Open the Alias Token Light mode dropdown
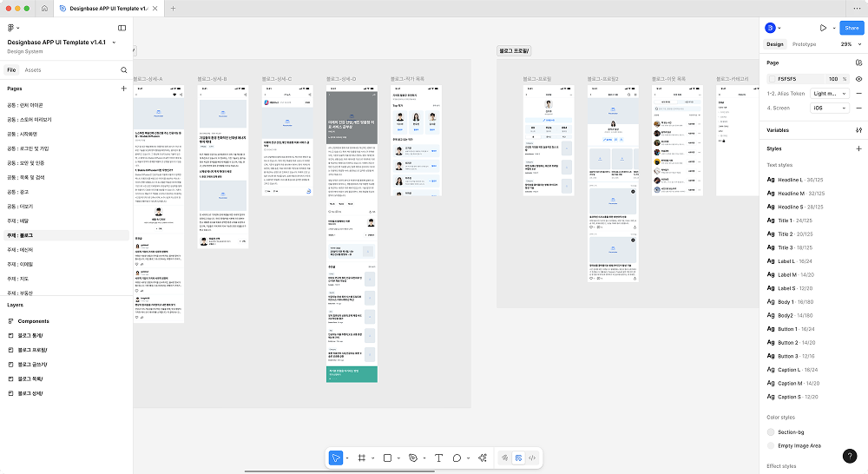This screenshot has width=868, height=474. [x=830, y=93]
